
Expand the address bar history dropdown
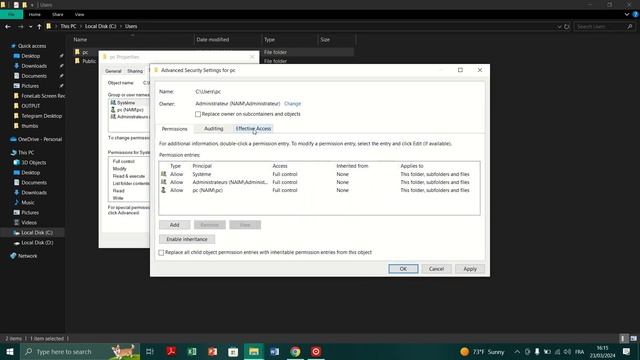559,27
